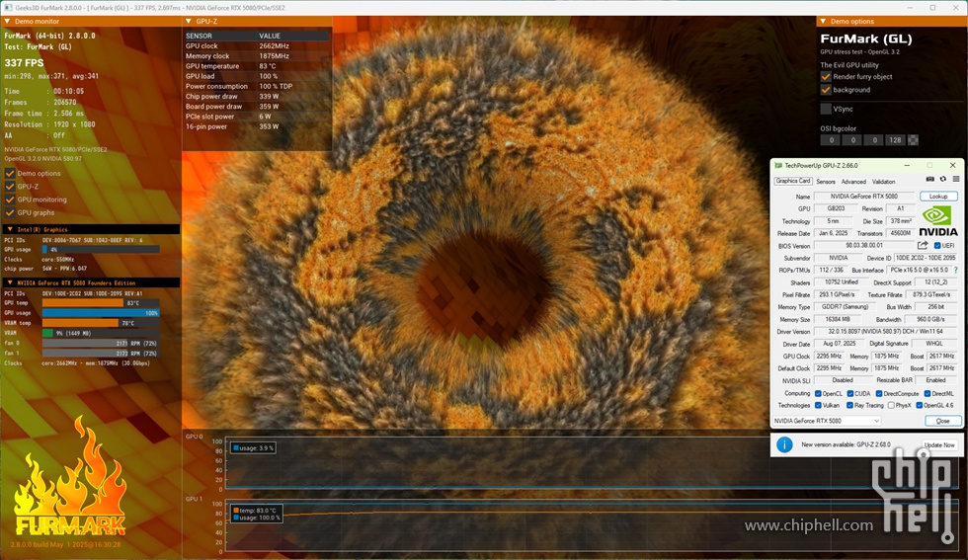This screenshot has width=968, height=560.
Task: Click the GPU 0 graph usage legend
Action: pyautogui.click(x=253, y=447)
